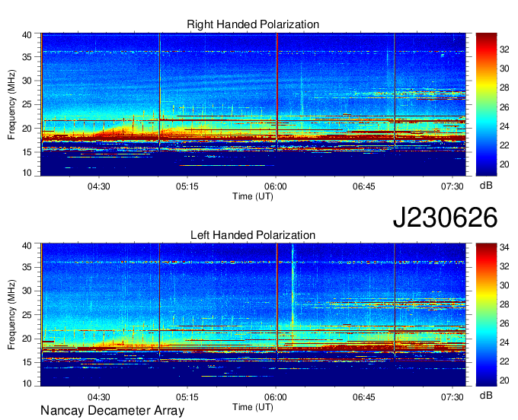Click the 07:30 tick of Left Handed plot
The width and height of the screenshot is (518, 420).
pyautogui.click(x=452, y=397)
